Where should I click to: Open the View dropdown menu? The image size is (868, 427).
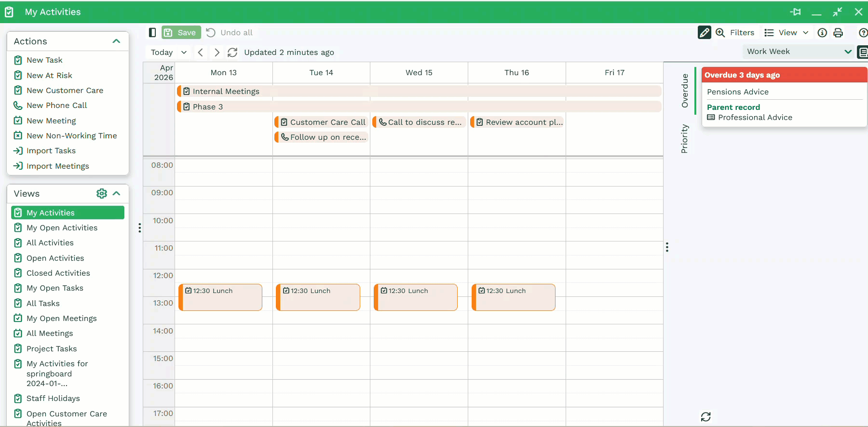click(787, 32)
